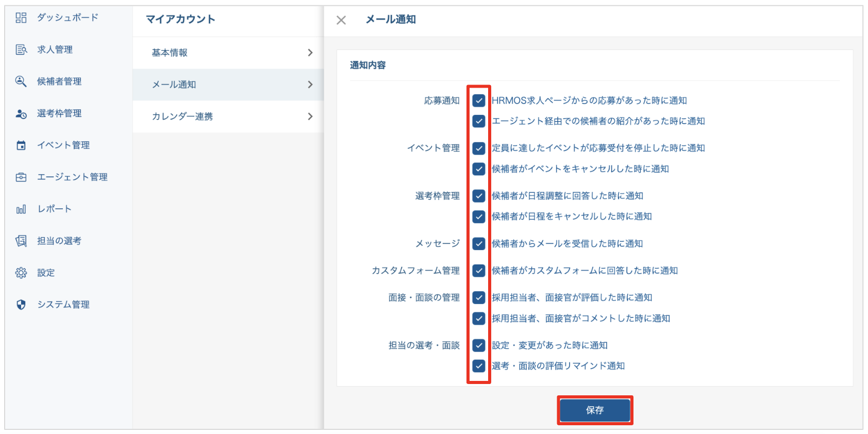Click the system management shield icon
Viewport: 868px width, 434px height.
(21, 305)
